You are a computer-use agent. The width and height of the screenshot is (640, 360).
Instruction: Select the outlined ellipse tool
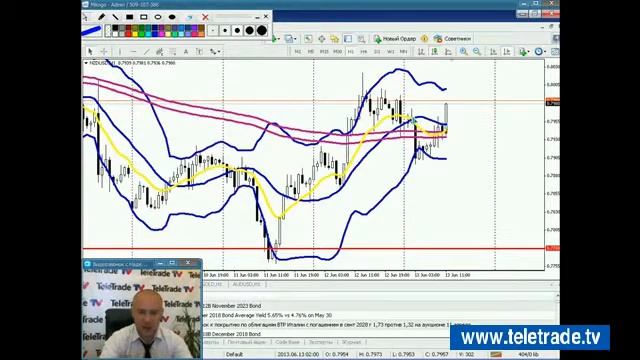coord(158,17)
